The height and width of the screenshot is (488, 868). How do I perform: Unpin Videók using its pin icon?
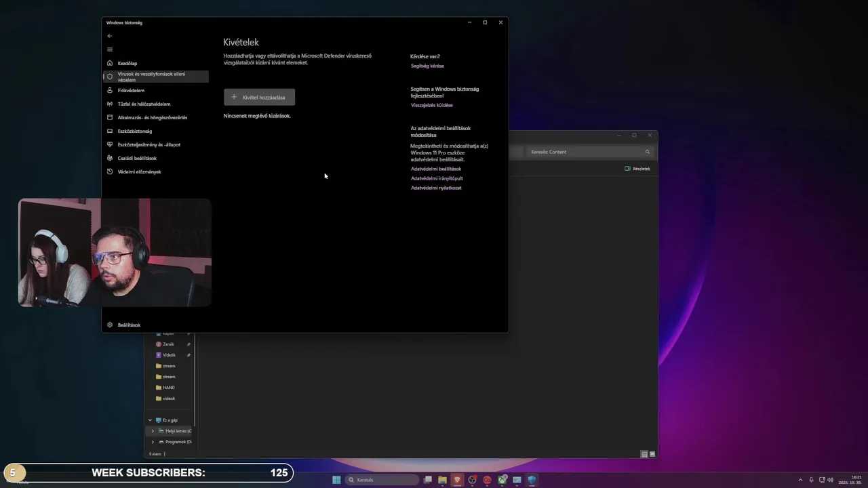pyautogui.click(x=189, y=355)
